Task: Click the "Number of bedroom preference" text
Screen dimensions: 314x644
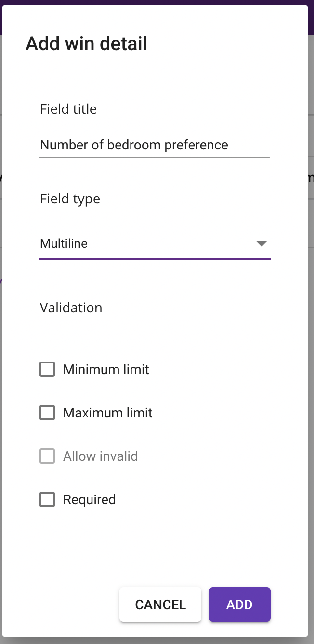Action: [x=134, y=145]
